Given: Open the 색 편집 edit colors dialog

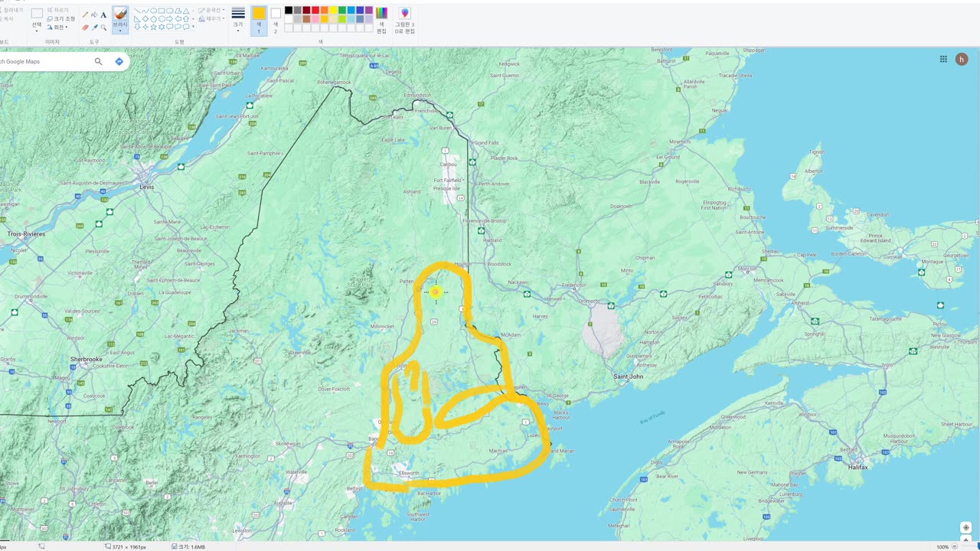Looking at the screenshot, I should (x=382, y=21).
